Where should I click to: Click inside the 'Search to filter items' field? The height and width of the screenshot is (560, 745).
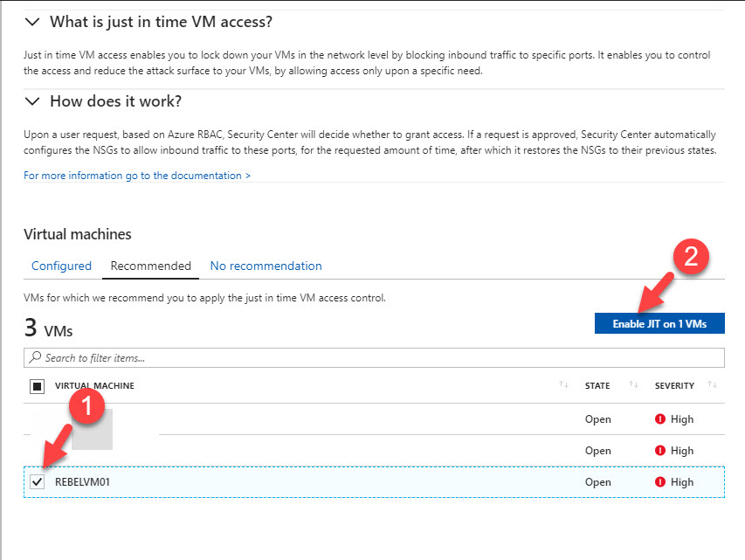pyautogui.click(x=175, y=357)
